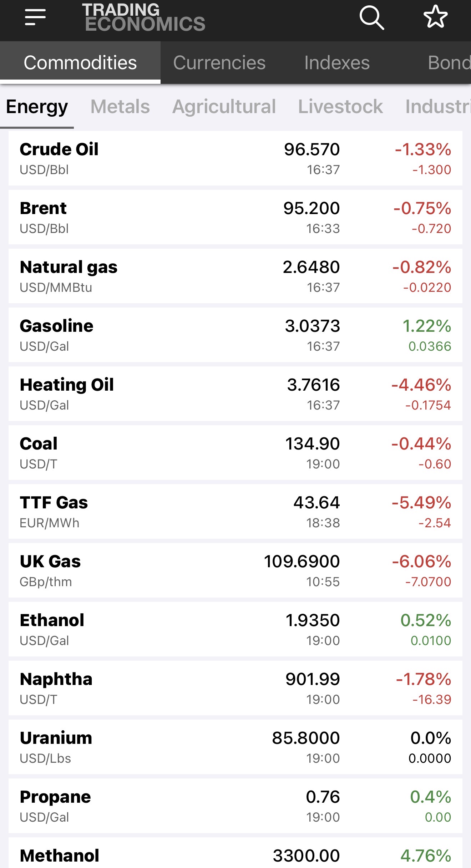This screenshot has width=471, height=868.
Task: Open the Brent commodity entry
Action: click(235, 217)
